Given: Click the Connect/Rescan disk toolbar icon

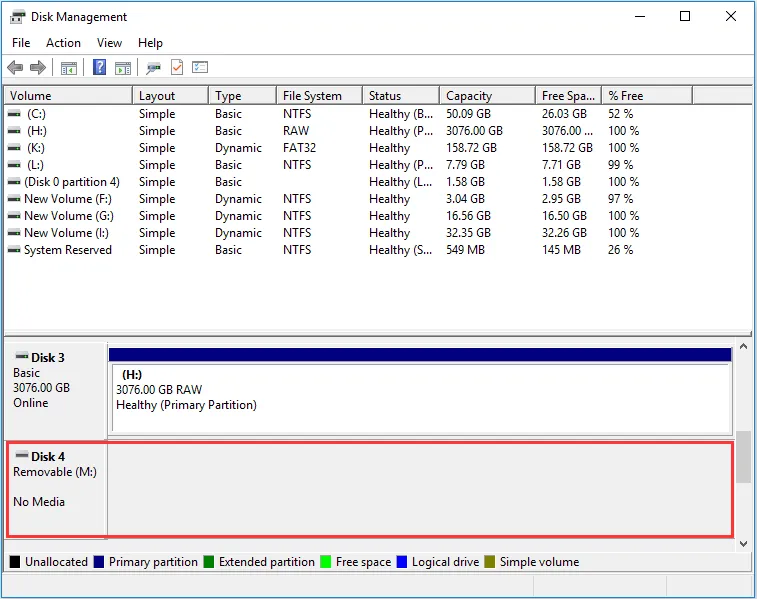Looking at the screenshot, I should point(153,68).
